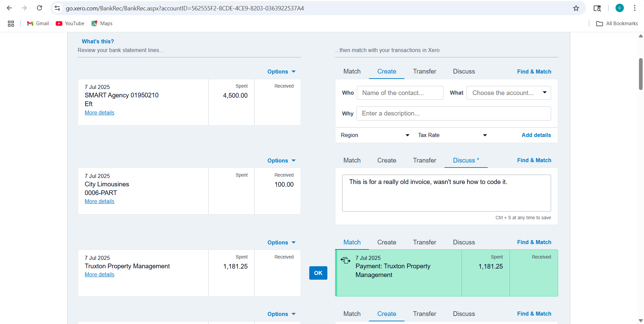Open the YouTube bookmark

[70, 24]
